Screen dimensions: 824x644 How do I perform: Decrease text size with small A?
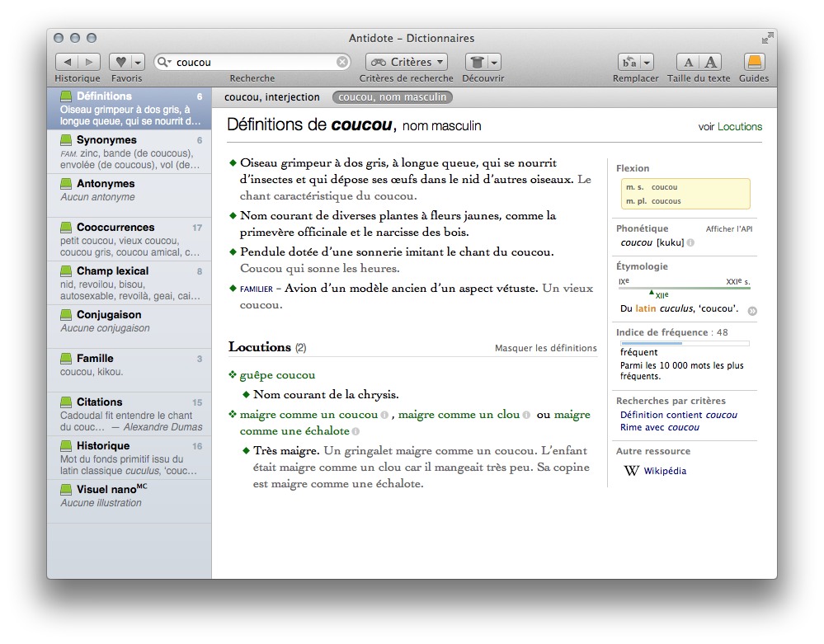coord(688,62)
